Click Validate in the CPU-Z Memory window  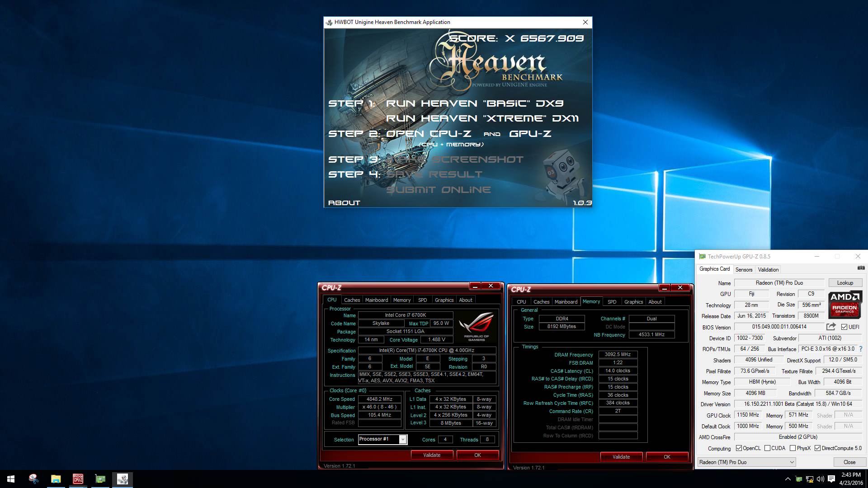click(x=621, y=457)
